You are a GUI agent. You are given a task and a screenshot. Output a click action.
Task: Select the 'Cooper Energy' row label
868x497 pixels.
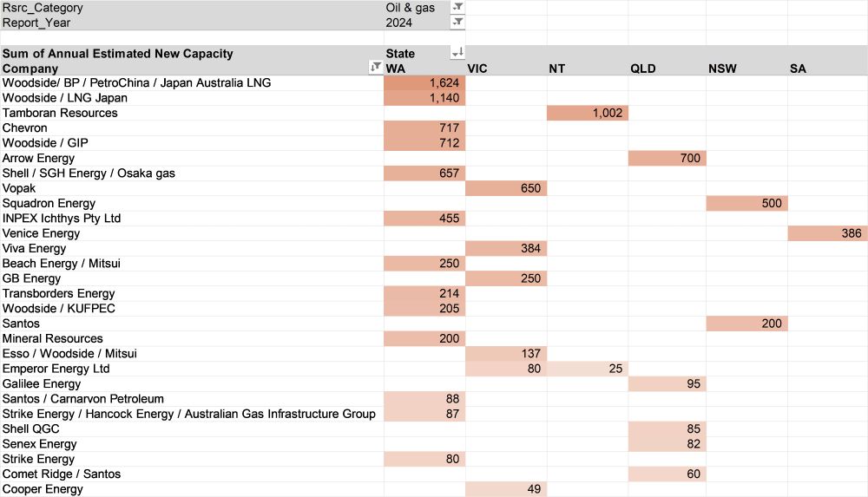pos(192,488)
